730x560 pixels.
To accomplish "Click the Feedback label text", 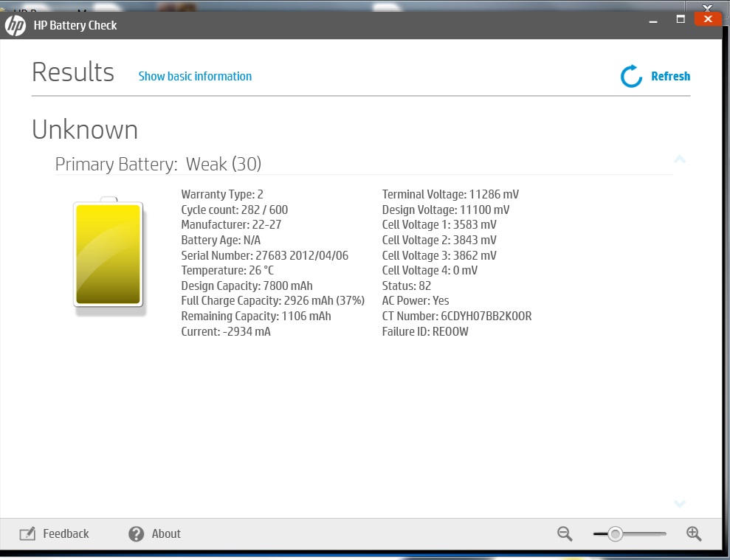I will 66,533.
